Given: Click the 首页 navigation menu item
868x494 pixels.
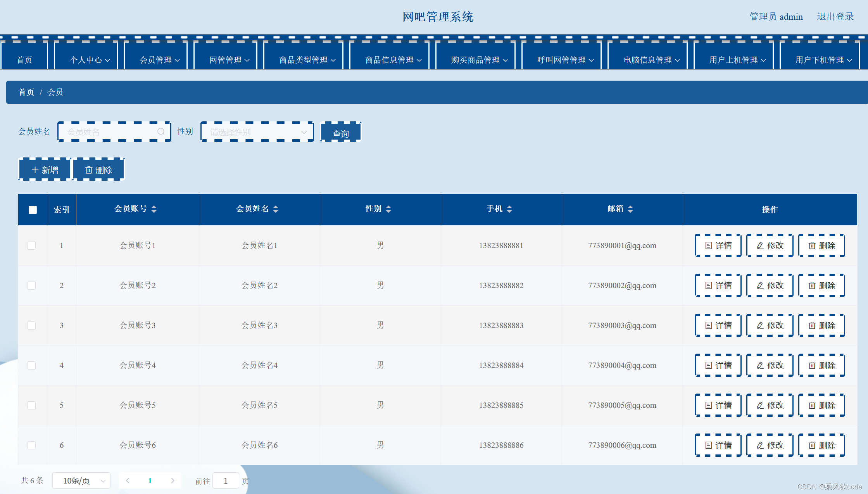Looking at the screenshot, I should coord(24,60).
